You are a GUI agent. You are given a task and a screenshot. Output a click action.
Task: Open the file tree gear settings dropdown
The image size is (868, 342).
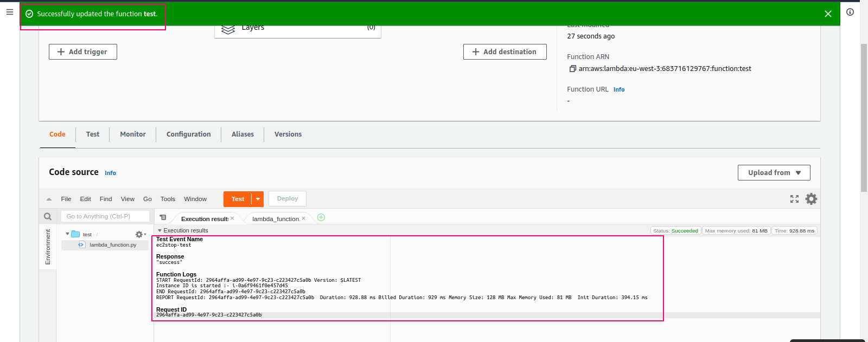[141, 235]
